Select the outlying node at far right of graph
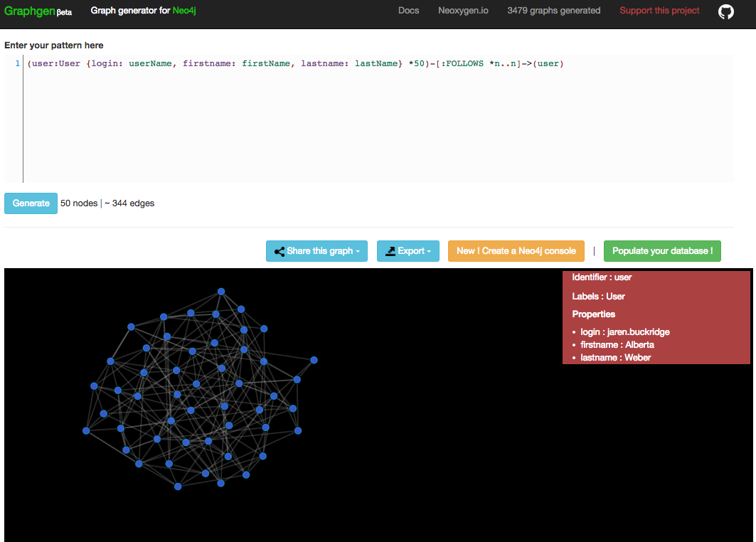756x542 pixels. (314, 360)
